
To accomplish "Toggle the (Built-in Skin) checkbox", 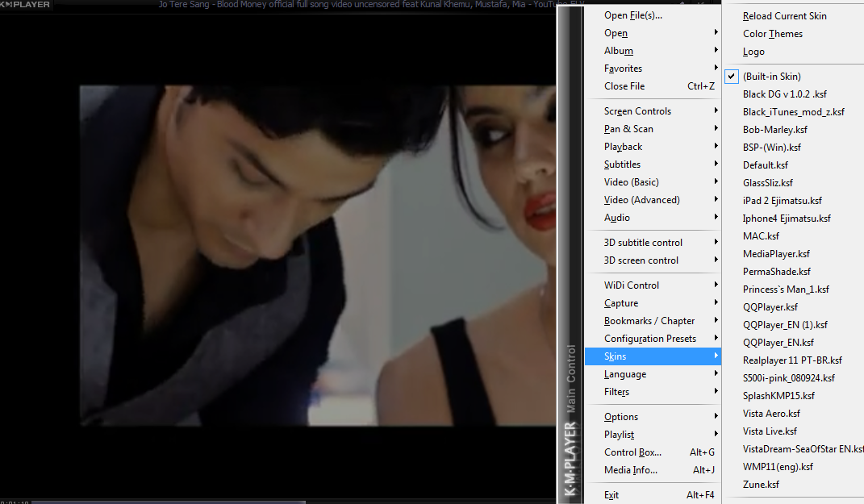I will coord(731,76).
